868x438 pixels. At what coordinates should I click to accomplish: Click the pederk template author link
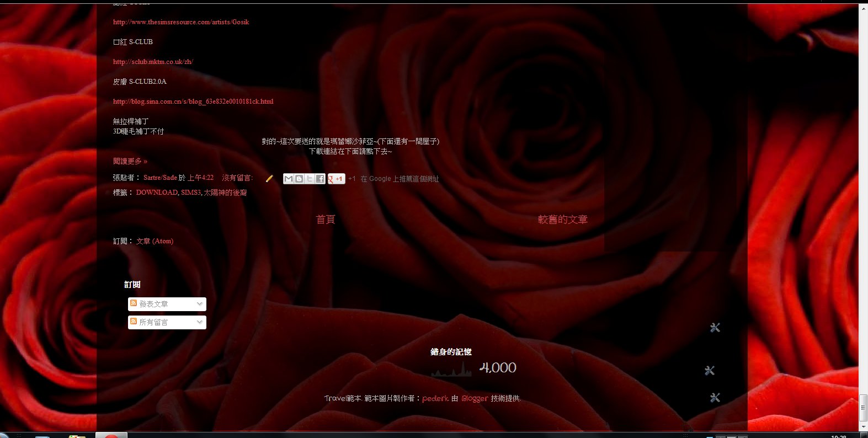[x=435, y=398]
